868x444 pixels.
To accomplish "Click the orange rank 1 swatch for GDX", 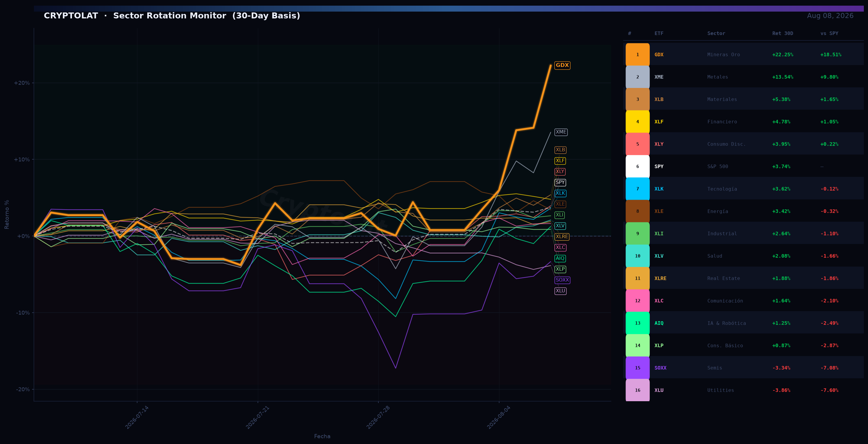I will click(637, 54).
